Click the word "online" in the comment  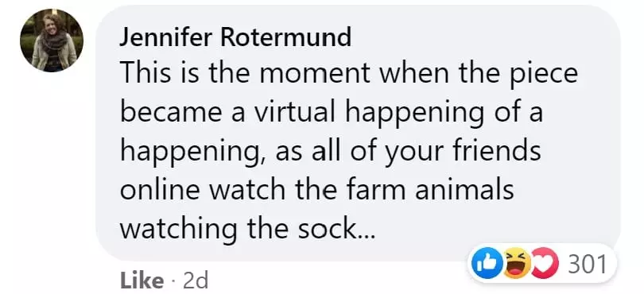(x=160, y=189)
